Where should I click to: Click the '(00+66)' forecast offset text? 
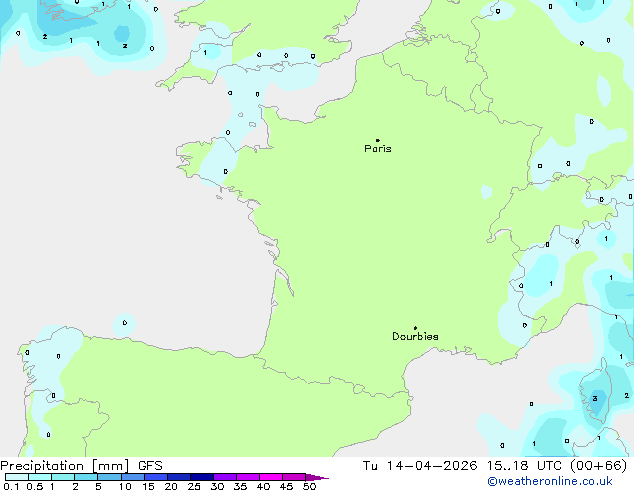click(x=598, y=466)
